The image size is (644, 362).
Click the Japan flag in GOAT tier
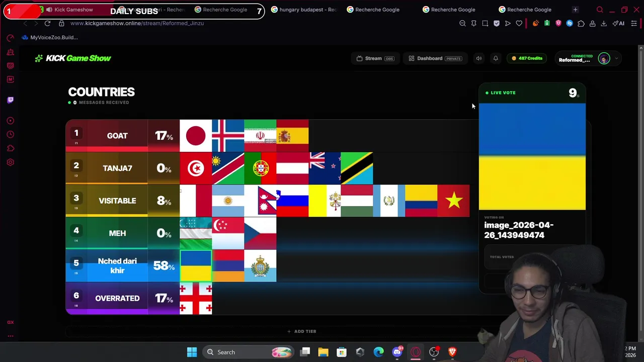(196, 136)
